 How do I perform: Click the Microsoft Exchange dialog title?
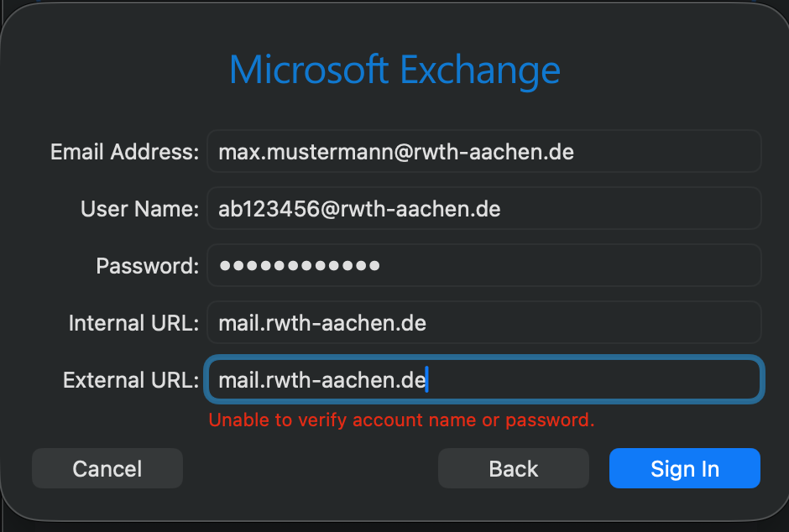click(x=394, y=69)
